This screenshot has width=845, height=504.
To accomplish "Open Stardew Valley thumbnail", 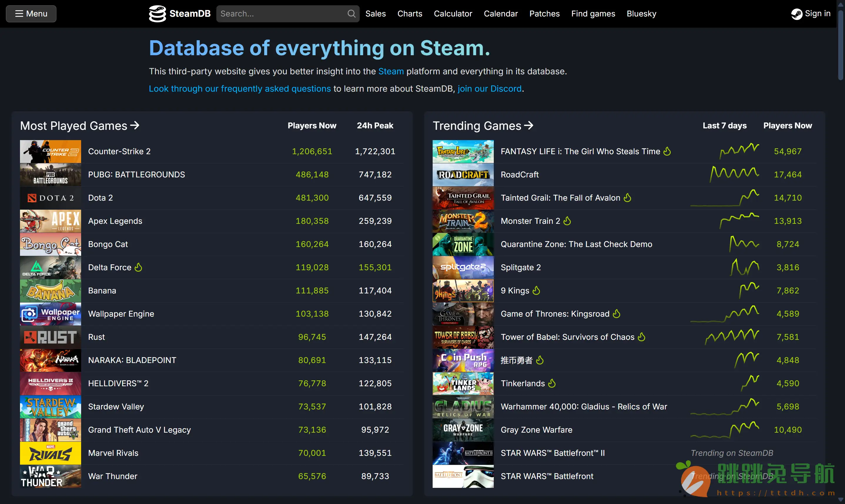I will 50,407.
